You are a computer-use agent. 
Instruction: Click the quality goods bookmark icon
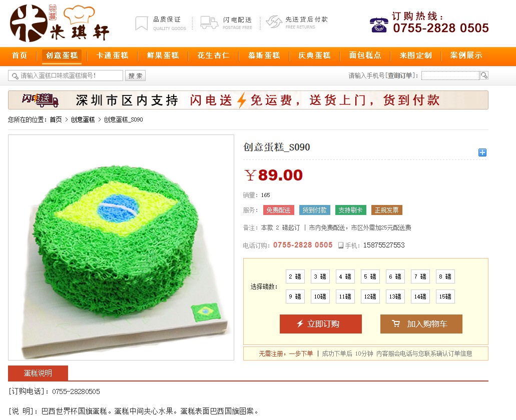click(x=142, y=23)
